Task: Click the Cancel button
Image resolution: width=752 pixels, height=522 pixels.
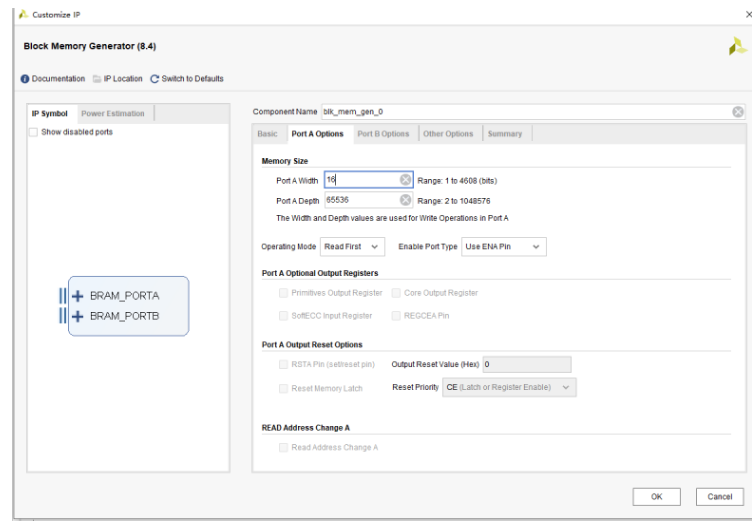Action: [x=720, y=496]
